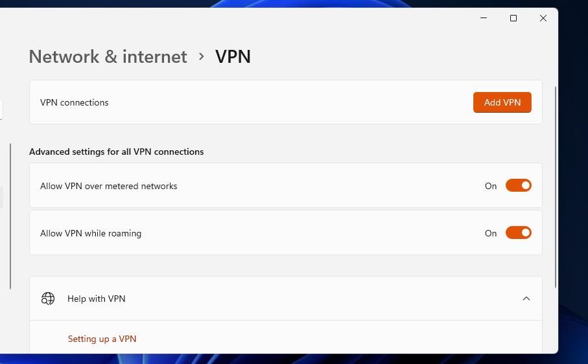The height and width of the screenshot is (364, 588).
Task: Click Advanced settings for all VPN connections heading
Action: [x=116, y=152]
